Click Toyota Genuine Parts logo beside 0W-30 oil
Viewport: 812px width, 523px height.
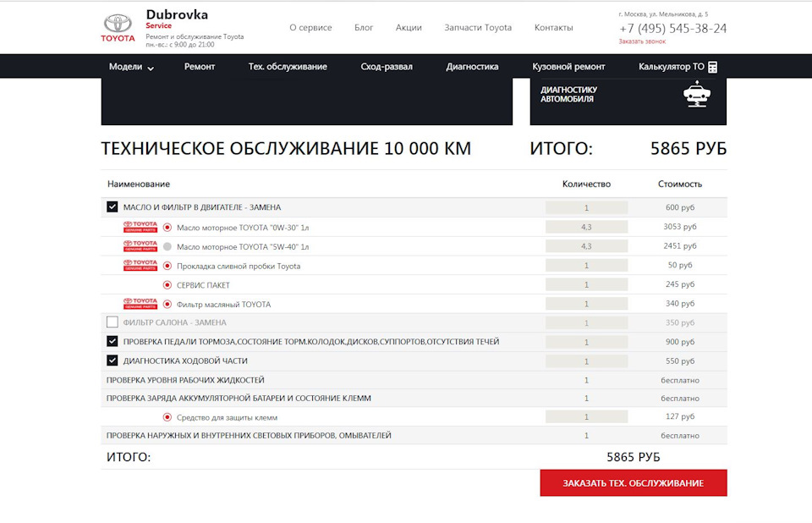[x=140, y=227]
